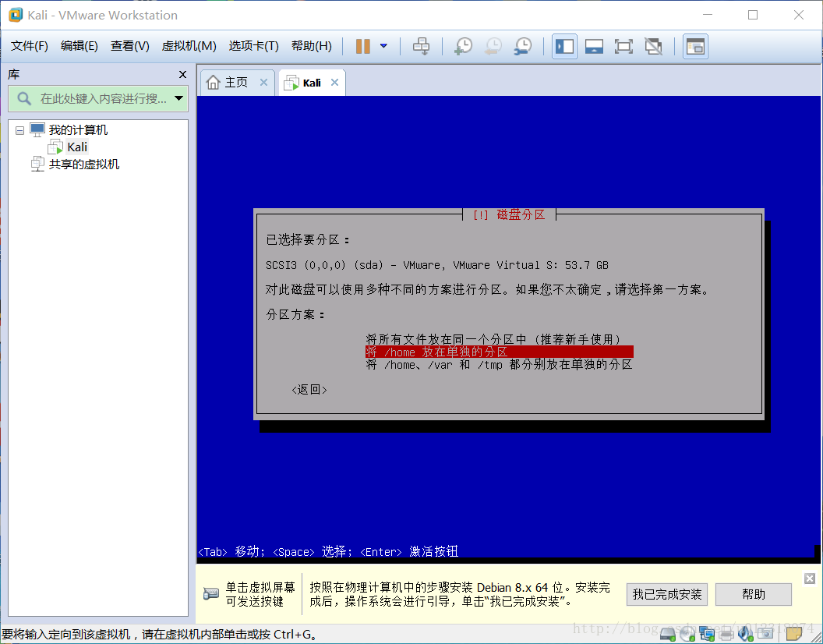Revert VM to previous snapshot

coord(493,46)
